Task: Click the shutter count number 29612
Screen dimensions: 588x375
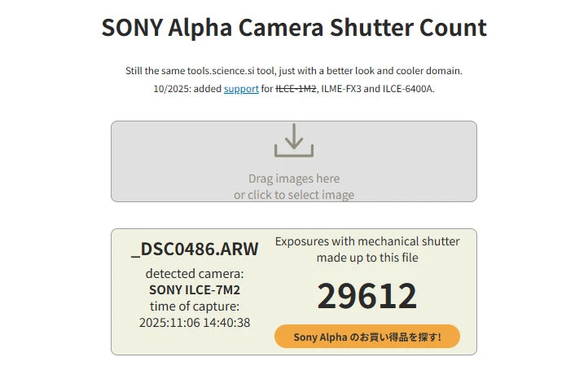Action: tap(366, 295)
